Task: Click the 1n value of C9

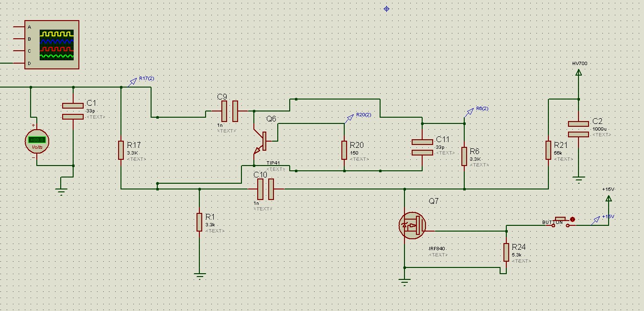Action: [219, 125]
